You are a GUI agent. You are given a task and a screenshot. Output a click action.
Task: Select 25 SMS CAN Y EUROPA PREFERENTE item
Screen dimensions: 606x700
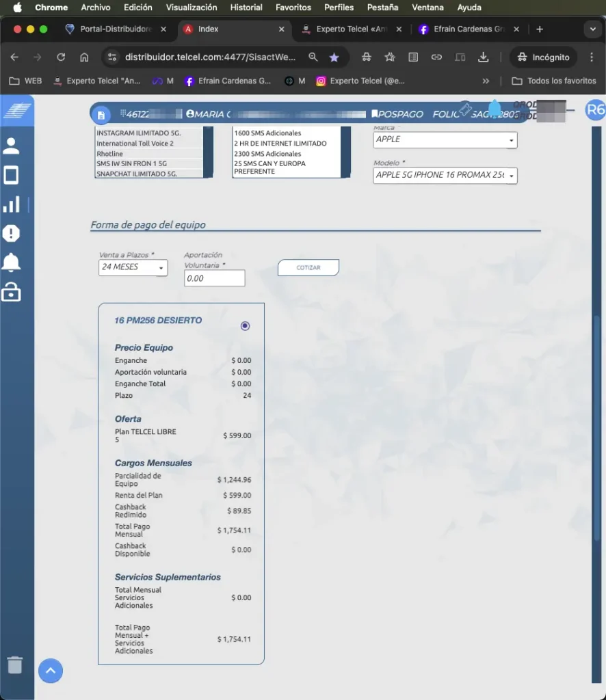click(x=287, y=167)
